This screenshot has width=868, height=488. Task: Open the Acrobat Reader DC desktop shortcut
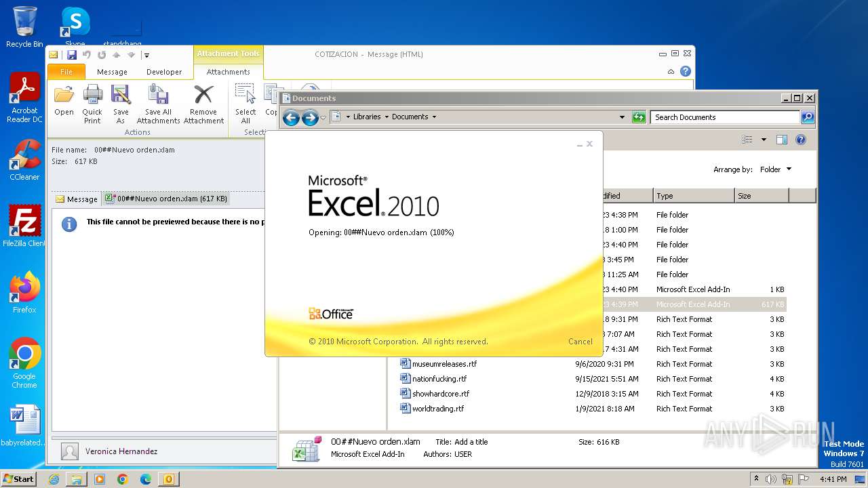point(24,98)
